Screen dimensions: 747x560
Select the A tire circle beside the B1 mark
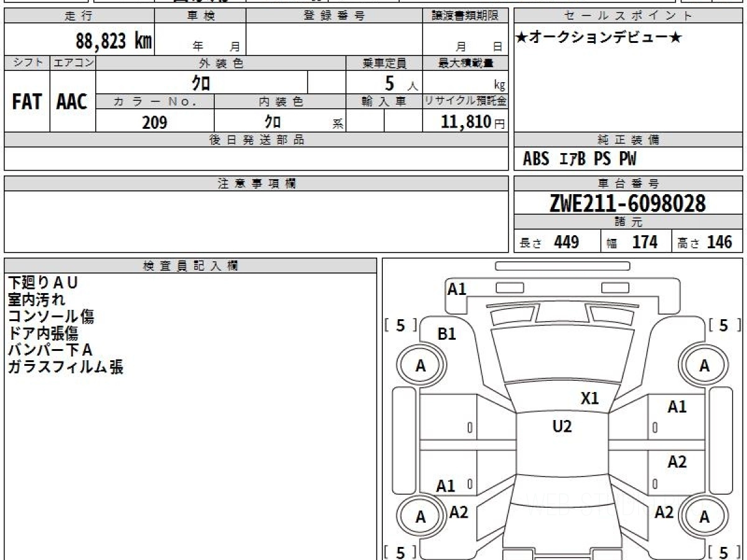(x=421, y=366)
